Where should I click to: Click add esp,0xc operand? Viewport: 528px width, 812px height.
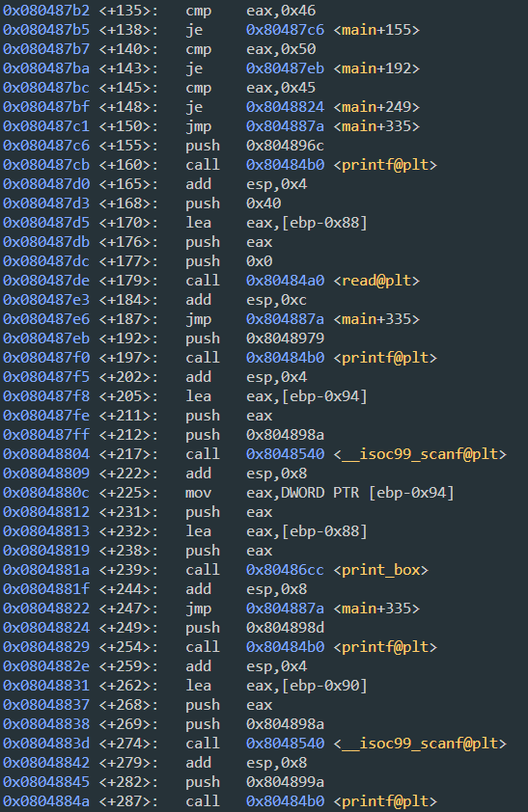(x=276, y=300)
